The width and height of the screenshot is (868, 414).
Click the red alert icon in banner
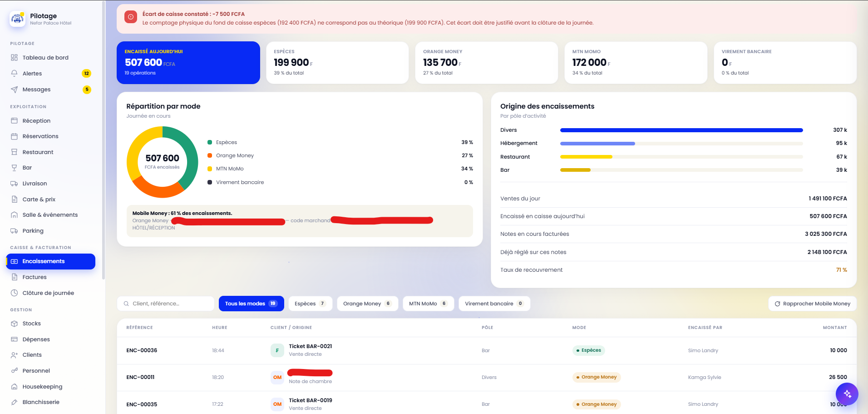(x=131, y=17)
